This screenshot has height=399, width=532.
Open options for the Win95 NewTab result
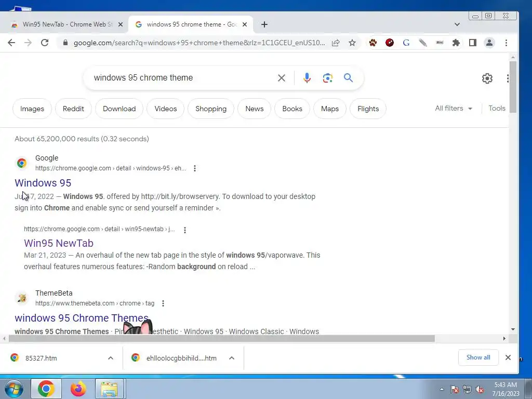coord(185,230)
